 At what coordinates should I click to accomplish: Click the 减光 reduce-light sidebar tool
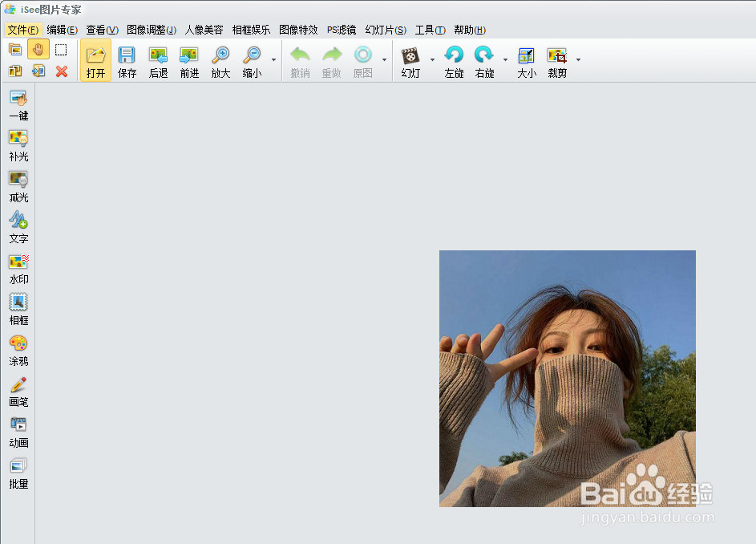click(18, 187)
